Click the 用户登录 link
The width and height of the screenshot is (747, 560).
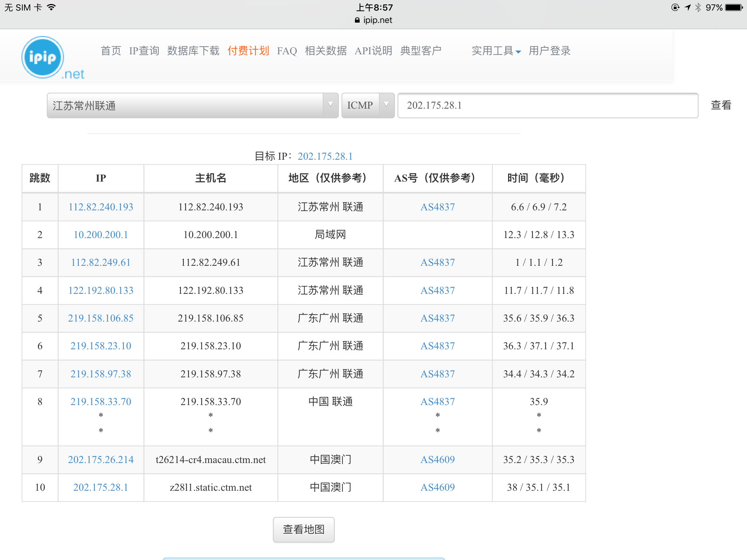[x=549, y=51]
